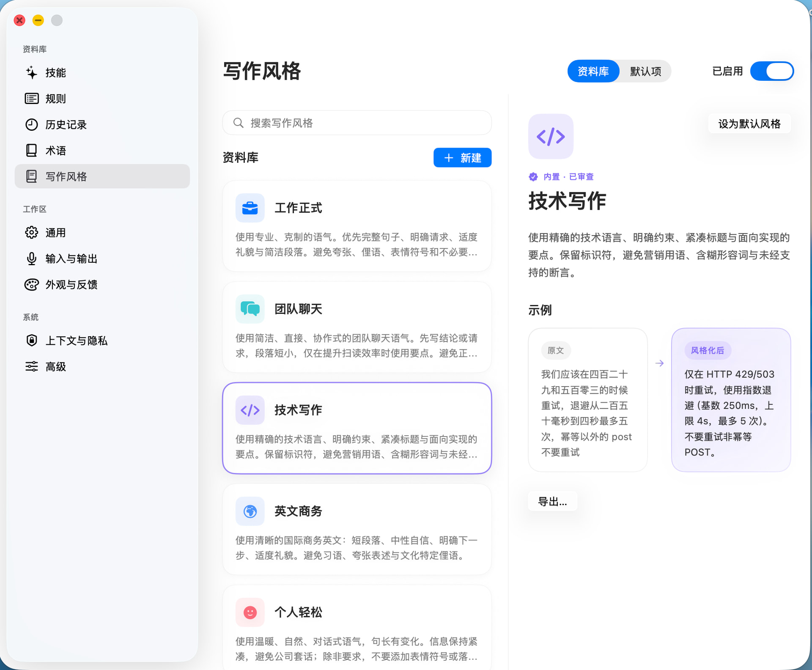Select the 个人轻松 style card title
812x670 pixels.
[298, 612]
